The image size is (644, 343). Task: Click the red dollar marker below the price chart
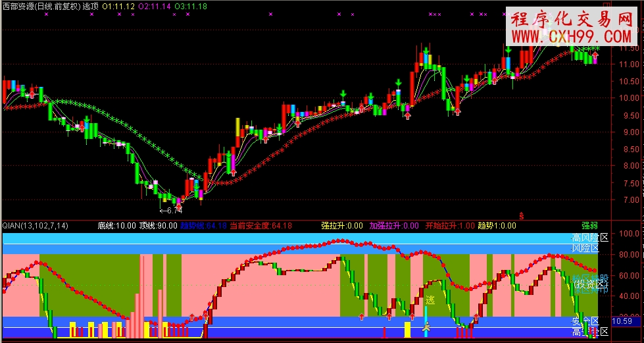coord(522,215)
